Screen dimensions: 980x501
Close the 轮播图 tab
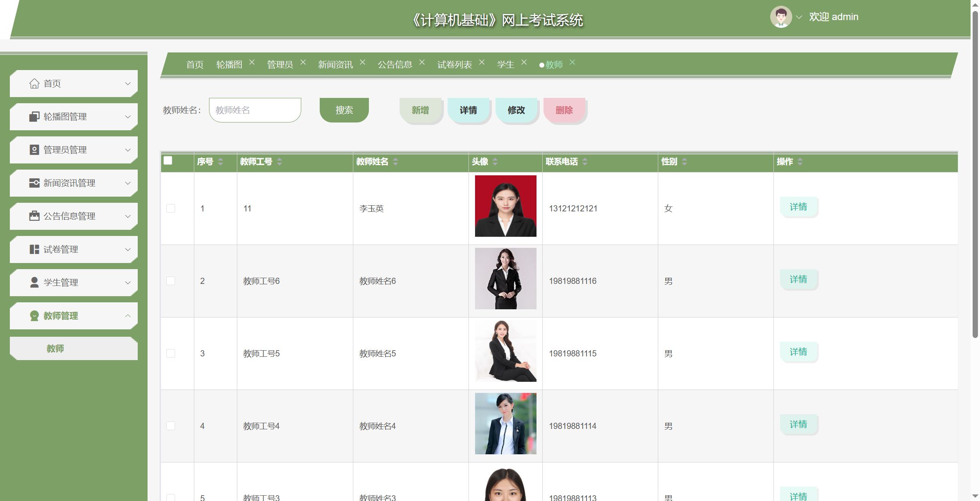pos(252,62)
